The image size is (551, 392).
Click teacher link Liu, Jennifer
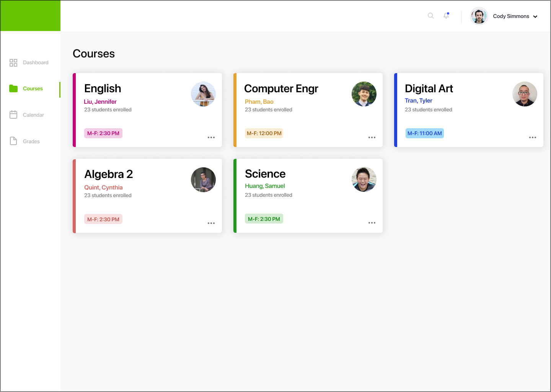[100, 102]
